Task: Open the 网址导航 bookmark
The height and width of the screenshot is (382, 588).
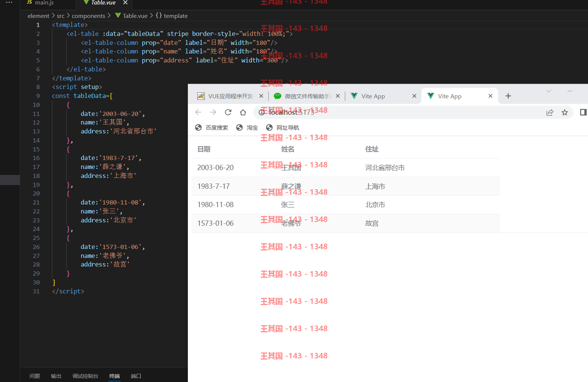Action: tap(283, 127)
